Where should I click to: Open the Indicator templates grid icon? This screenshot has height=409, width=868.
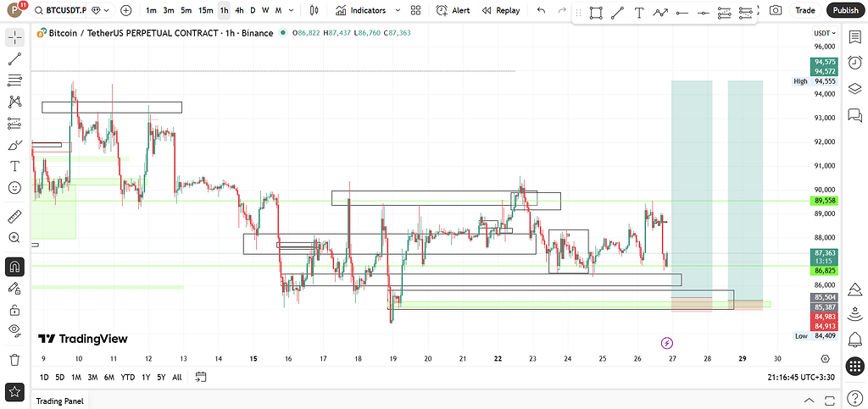pyautogui.click(x=415, y=10)
